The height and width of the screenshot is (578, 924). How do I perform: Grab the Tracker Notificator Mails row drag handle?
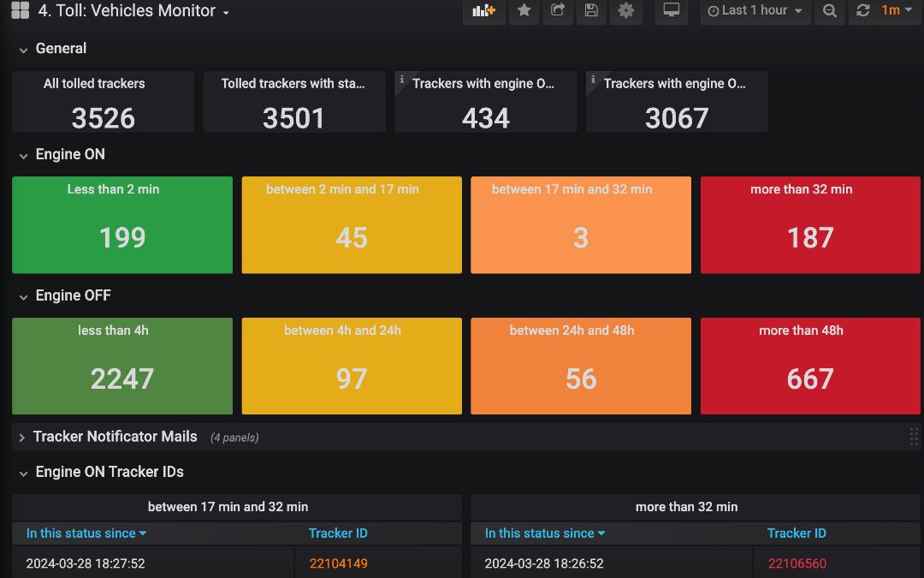pyautogui.click(x=914, y=437)
